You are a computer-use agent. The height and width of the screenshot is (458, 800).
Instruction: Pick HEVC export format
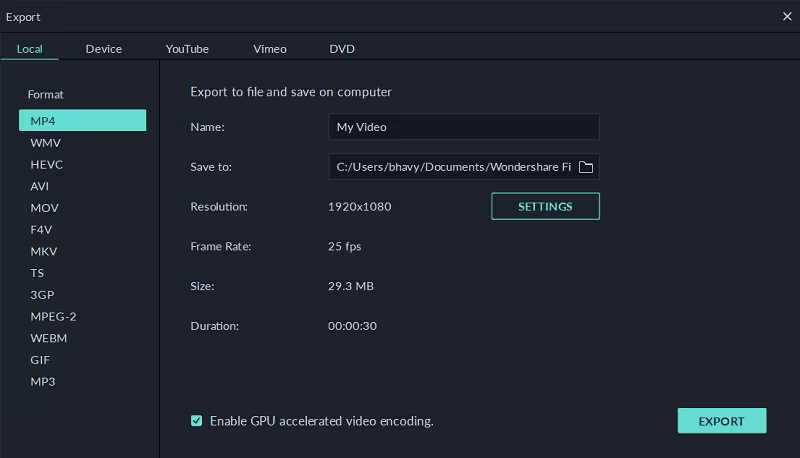tap(47, 165)
